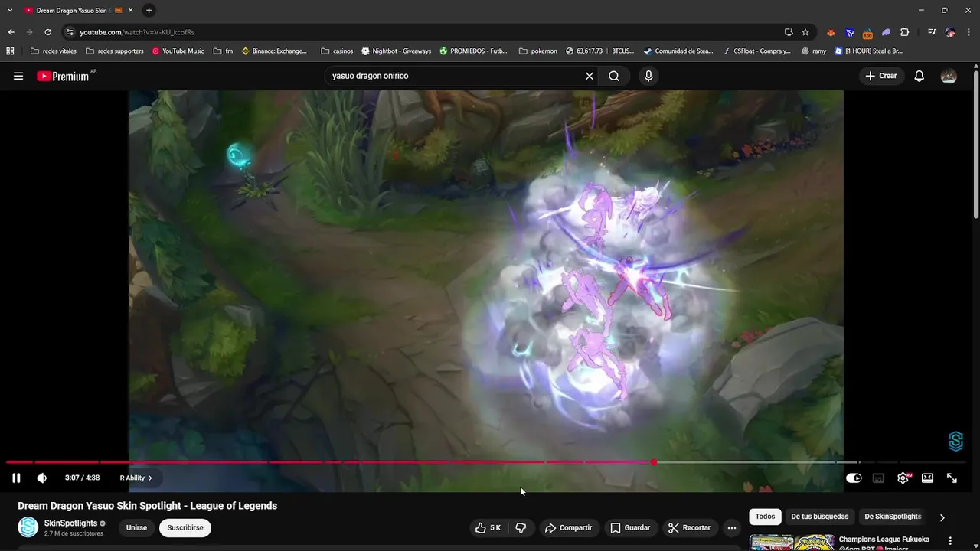Open the redes vitales bookmark folder

click(x=54, y=51)
